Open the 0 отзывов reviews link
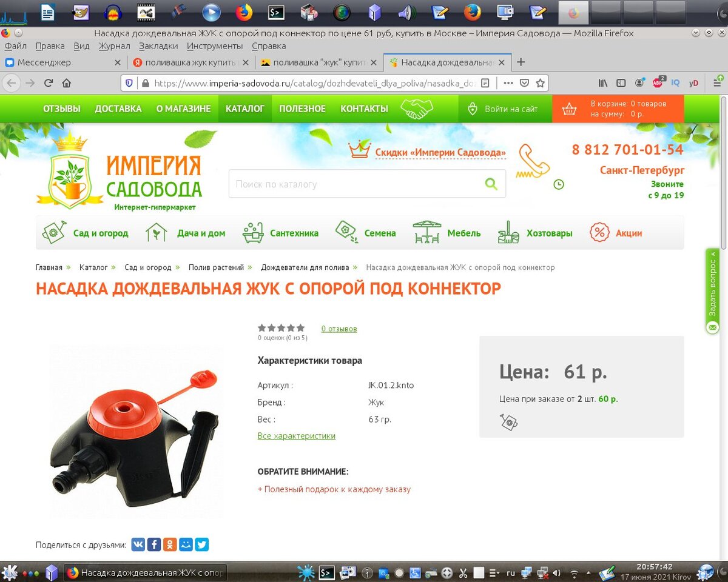Image resolution: width=728 pixels, height=582 pixels. pos(339,329)
